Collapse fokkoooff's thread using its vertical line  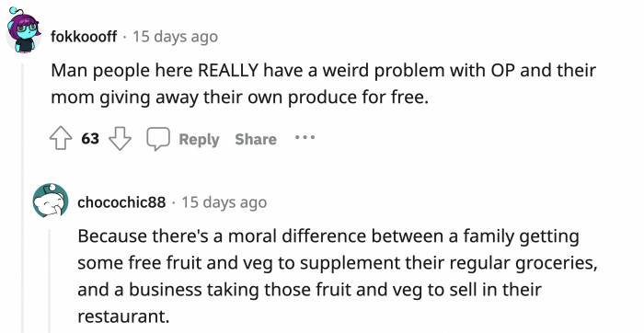coord(23,197)
